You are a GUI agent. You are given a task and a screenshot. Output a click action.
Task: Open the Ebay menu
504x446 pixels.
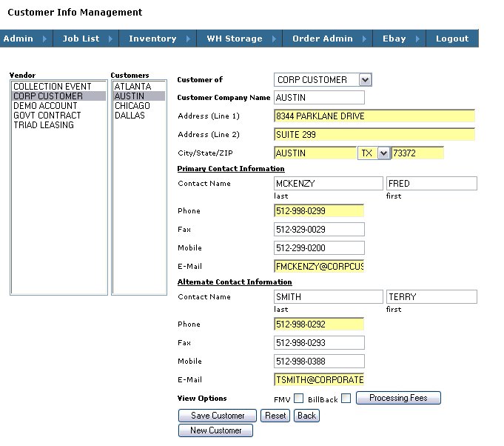tap(399, 39)
